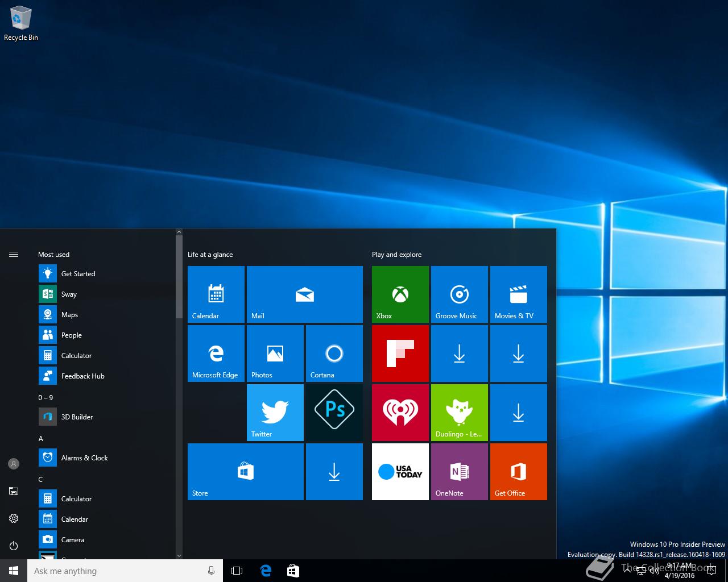Open the iHeartRadio tile
This screenshot has height=582, width=728.
pyautogui.click(x=400, y=413)
